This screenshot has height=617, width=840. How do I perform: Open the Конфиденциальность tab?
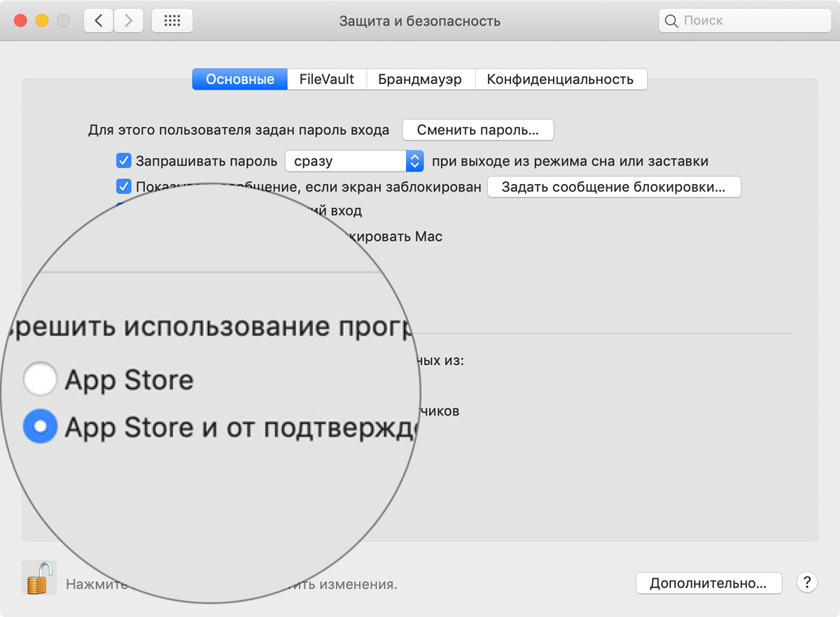561,79
